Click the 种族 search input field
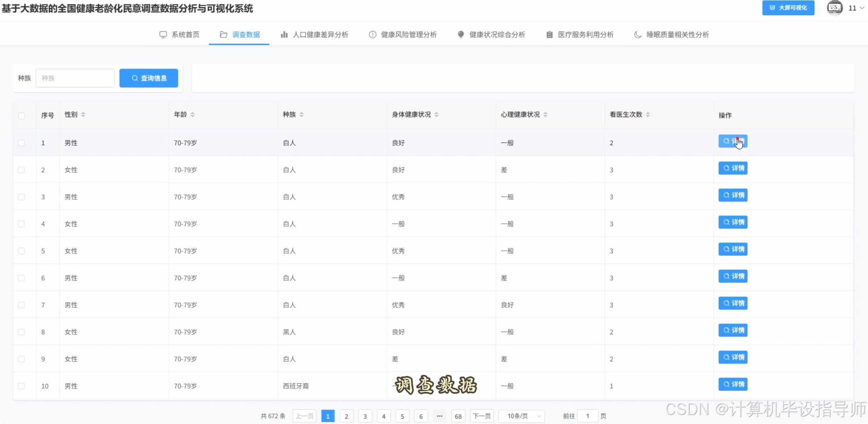This screenshot has height=424, width=868. pyautogui.click(x=75, y=78)
